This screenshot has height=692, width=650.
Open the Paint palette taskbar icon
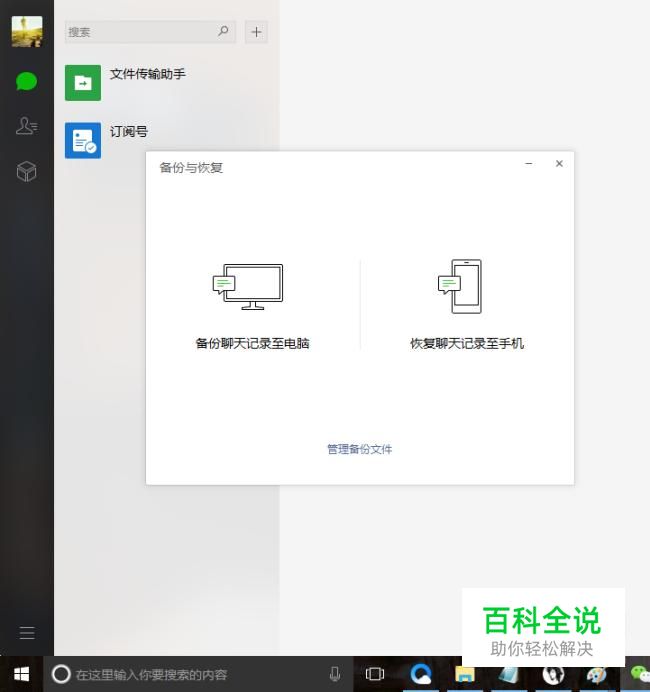[597, 674]
